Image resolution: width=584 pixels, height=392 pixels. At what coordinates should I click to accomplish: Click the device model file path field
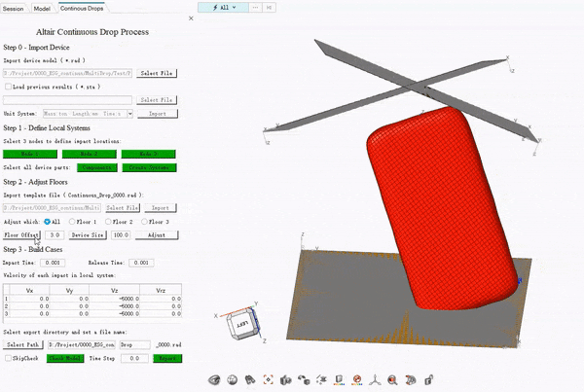(x=67, y=73)
